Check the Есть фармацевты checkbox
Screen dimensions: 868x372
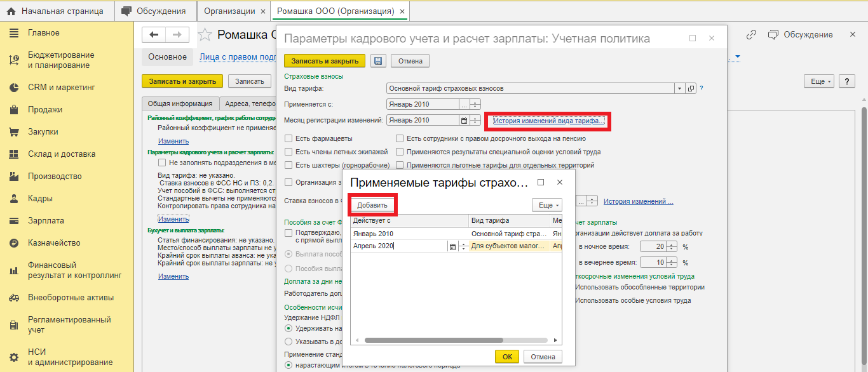click(x=289, y=138)
